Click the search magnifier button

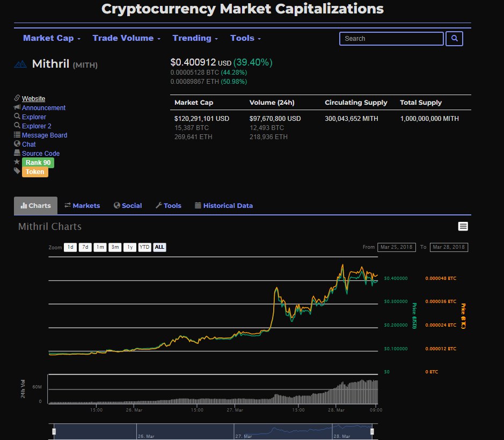pos(454,39)
